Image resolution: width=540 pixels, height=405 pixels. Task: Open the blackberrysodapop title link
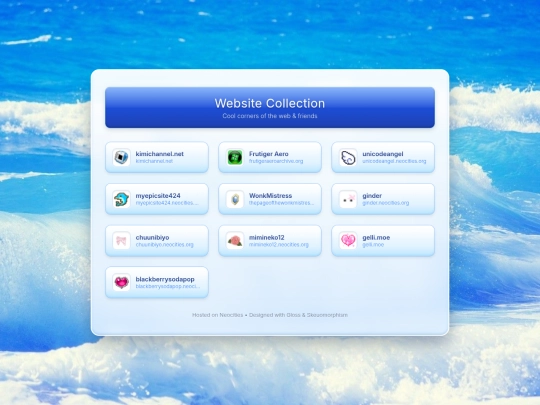tap(165, 279)
